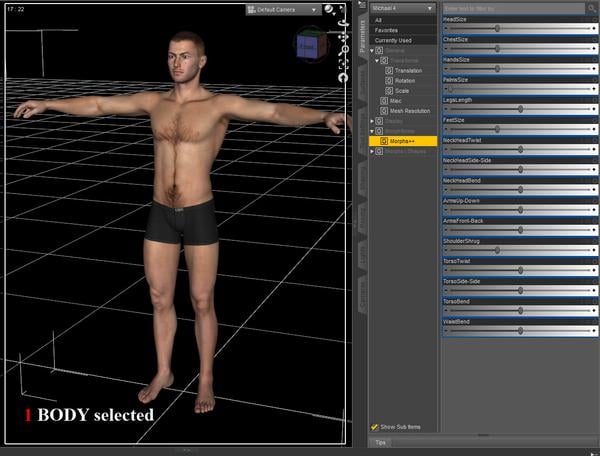This screenshot has width=600, height=456.
Task: Click plus end of TorsoBend slider
Action: pos(594,311)
